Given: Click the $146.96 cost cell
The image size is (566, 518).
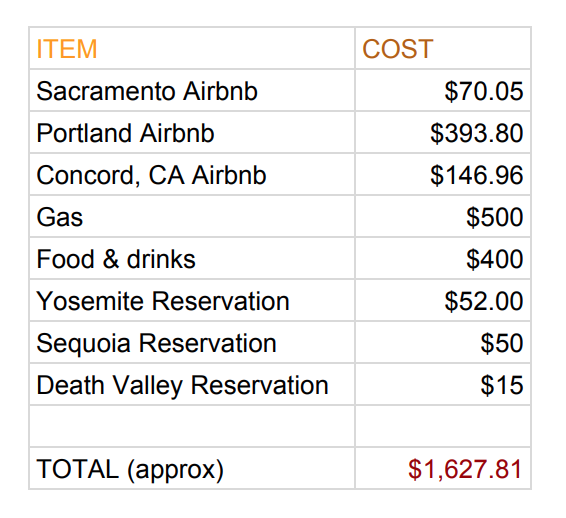Looking at the screenshot, I should point(443,174).
